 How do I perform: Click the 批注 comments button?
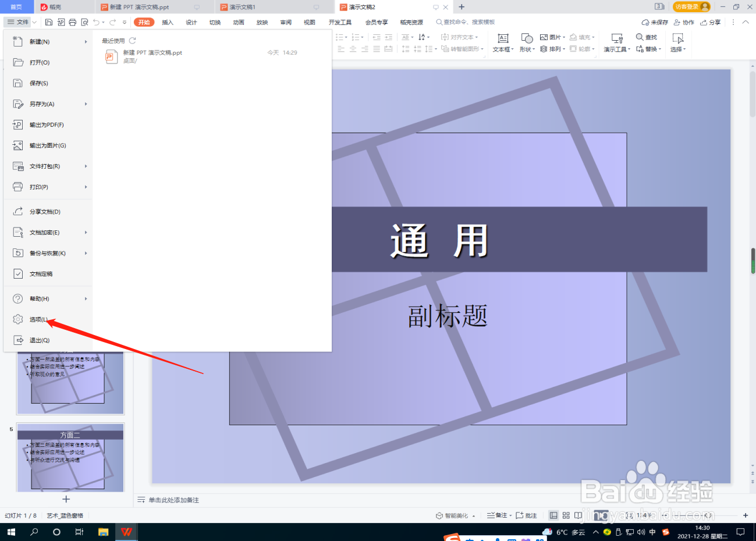coord(526,515)
